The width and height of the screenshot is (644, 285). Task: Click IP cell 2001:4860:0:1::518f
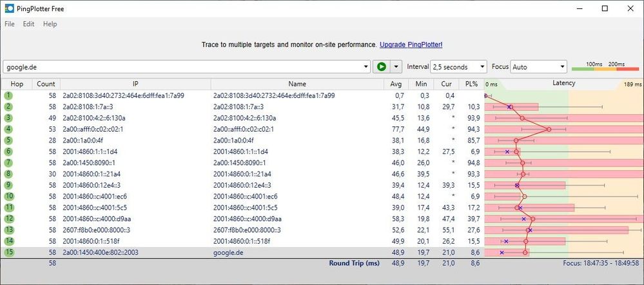91,241
